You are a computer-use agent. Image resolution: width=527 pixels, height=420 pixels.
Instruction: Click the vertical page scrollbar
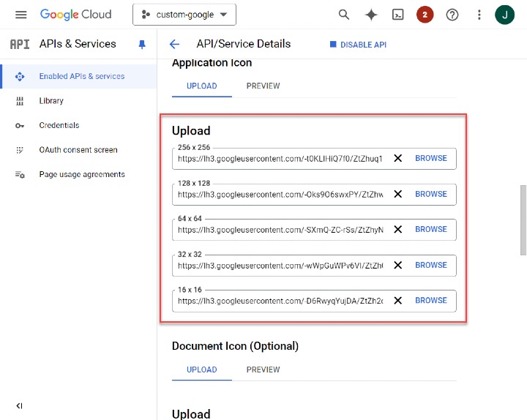pos(523,220)
